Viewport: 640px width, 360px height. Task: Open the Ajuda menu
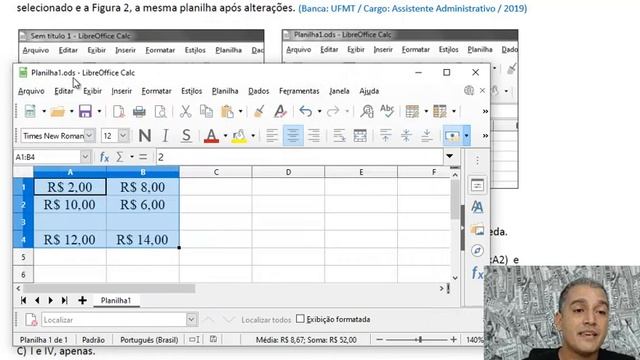tap(369, 91)
